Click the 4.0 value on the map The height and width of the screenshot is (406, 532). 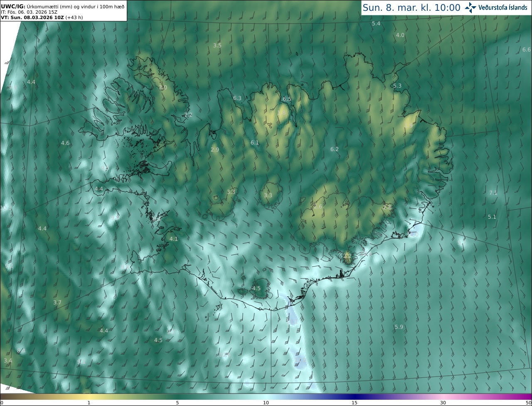(x=400, y=35)
